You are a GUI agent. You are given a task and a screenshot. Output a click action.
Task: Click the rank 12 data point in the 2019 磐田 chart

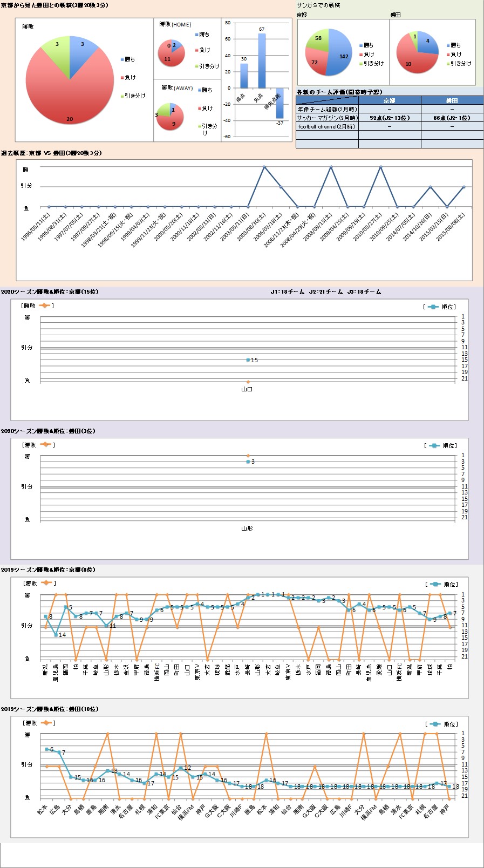point(180,768)
